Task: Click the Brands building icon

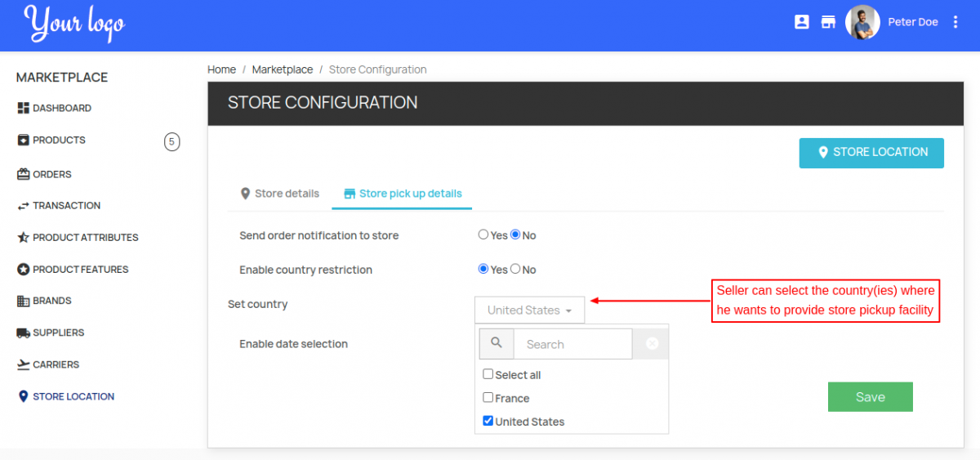Action: coord(23,301)
